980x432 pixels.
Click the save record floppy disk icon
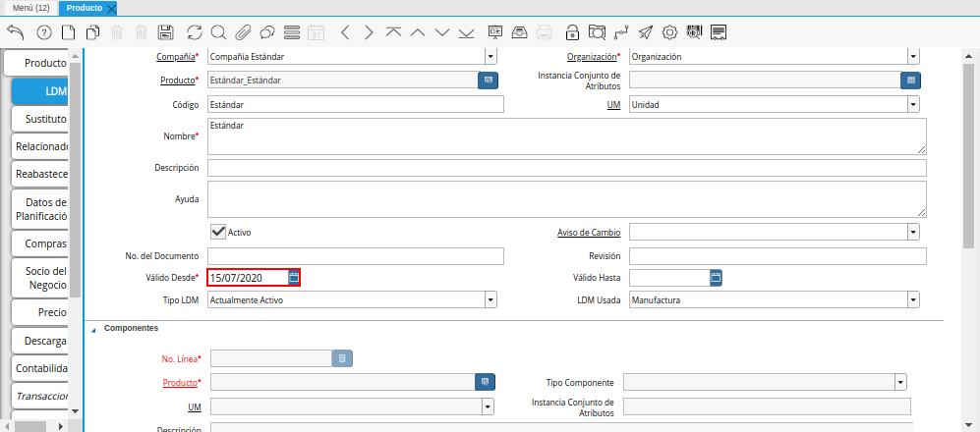coord(166,32)
